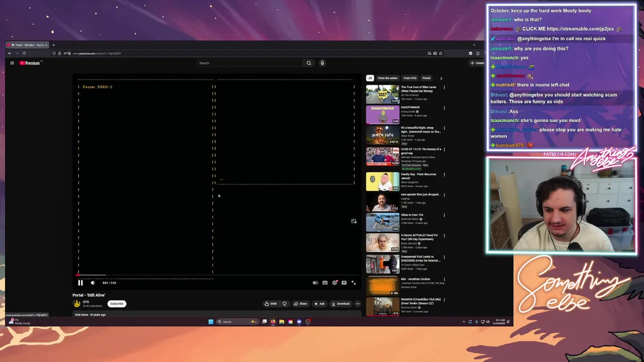Turn on closed captions in player
This screenshot has width=644, height=362.
point(325,283)
